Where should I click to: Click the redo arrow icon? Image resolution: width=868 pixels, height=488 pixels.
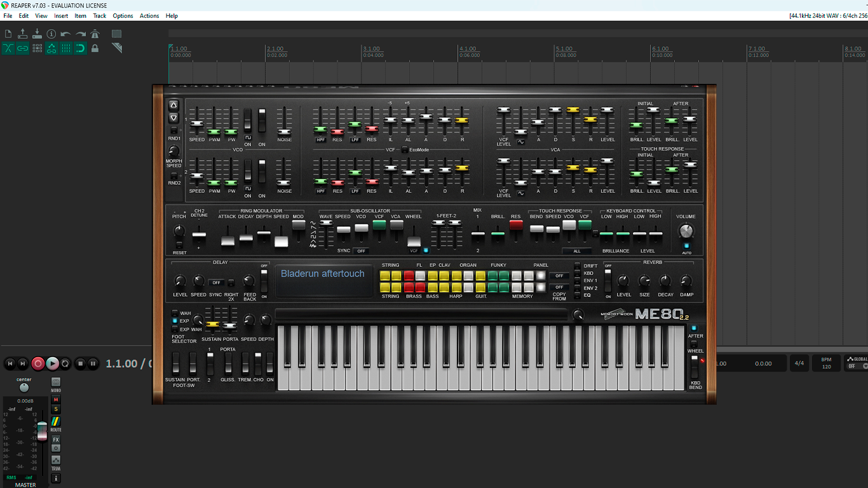coord(81,34)
